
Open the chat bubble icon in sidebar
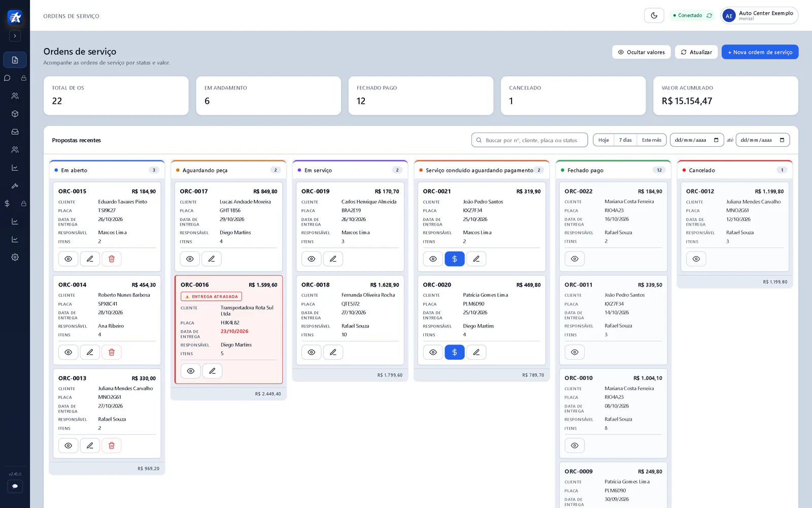tap(7, 78)
